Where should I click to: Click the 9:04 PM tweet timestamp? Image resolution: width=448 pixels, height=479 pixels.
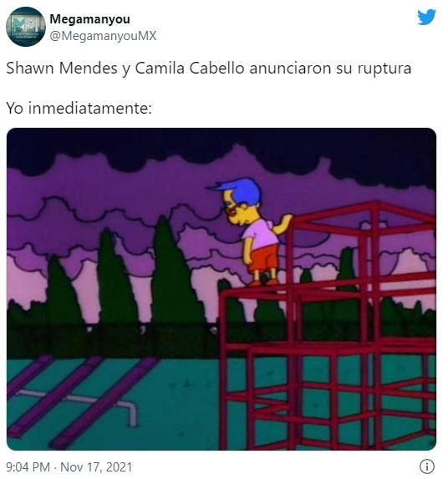coord(28,467)
